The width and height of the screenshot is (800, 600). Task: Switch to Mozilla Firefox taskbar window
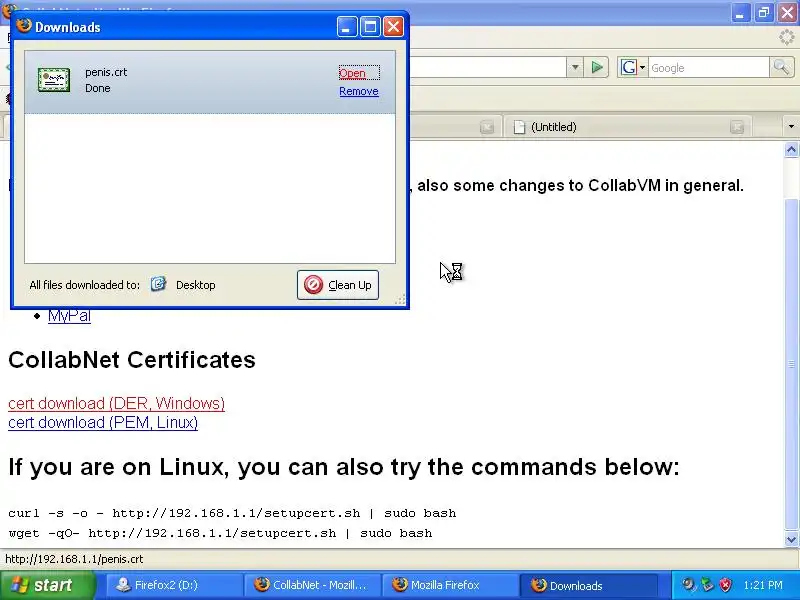pos(450,585)
